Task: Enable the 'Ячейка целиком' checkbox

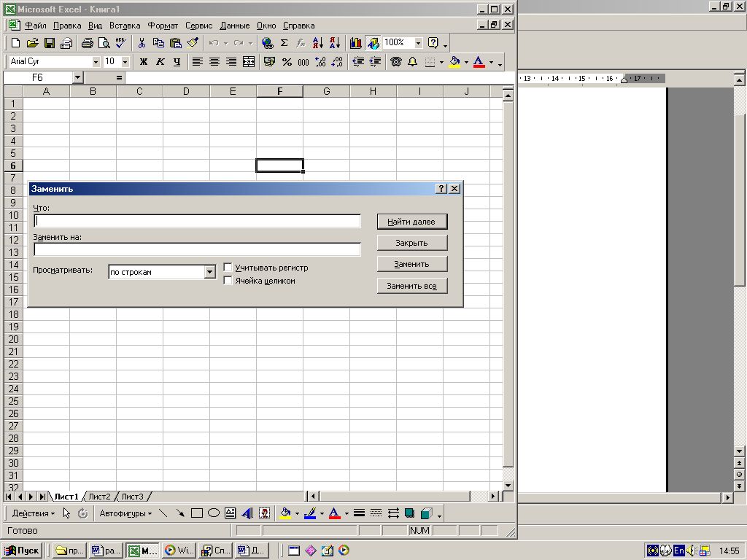Action: click(x=228, y=281)
